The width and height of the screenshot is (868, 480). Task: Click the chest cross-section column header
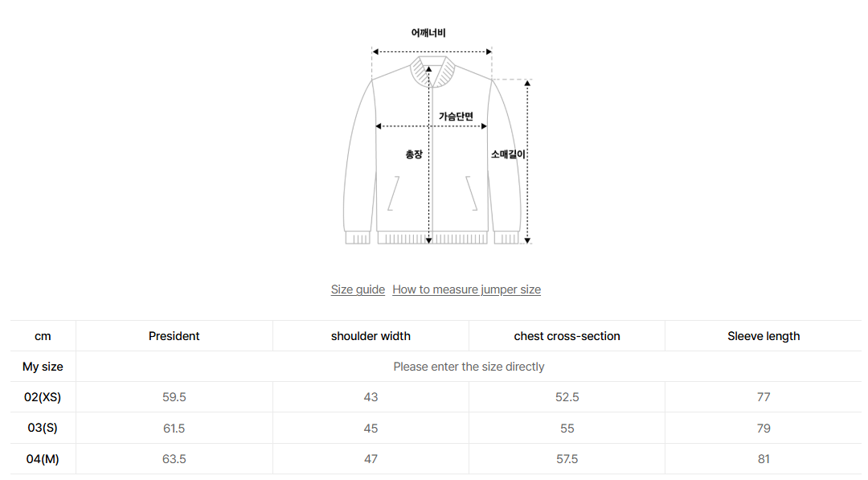[x=567, y=335]
